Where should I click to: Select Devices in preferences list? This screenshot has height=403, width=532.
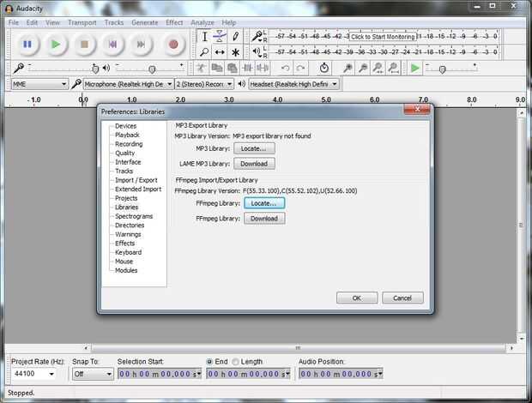pyautogui.click(x=125, y=126)
